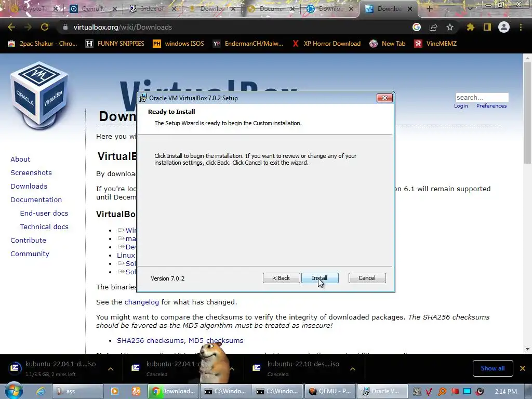This screenshot has height=399, width=532.
Task: Switch to the QEMU taskbar window
Action: 330,391
